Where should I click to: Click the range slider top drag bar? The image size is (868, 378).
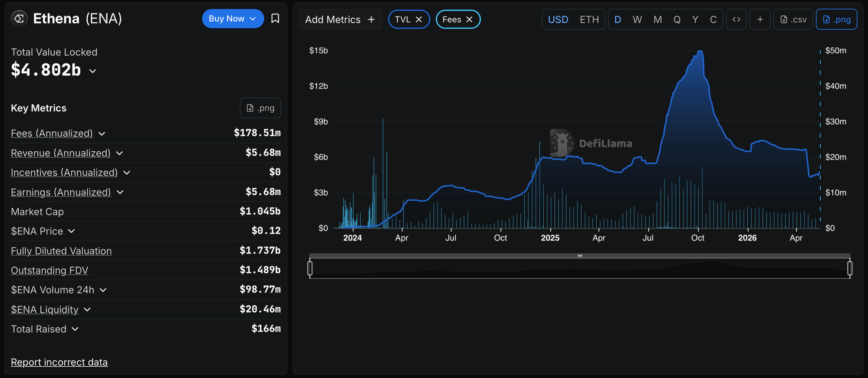[580, 256]
